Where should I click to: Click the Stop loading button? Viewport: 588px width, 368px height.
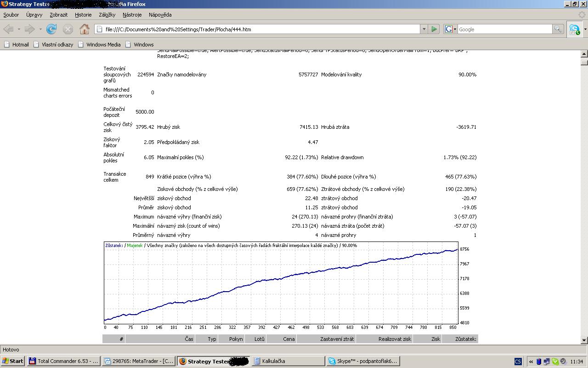pos(68,29)
